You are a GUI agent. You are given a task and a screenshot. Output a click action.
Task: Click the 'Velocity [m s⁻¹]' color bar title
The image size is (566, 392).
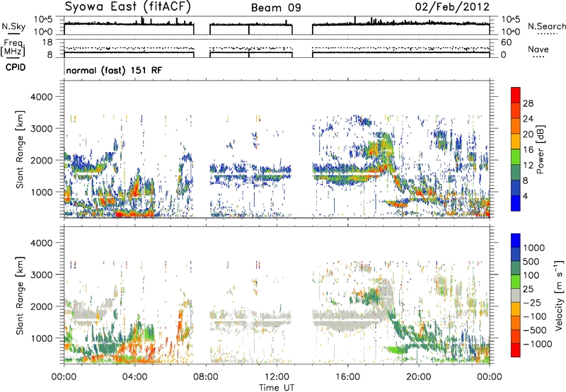(x=559, y=295)
